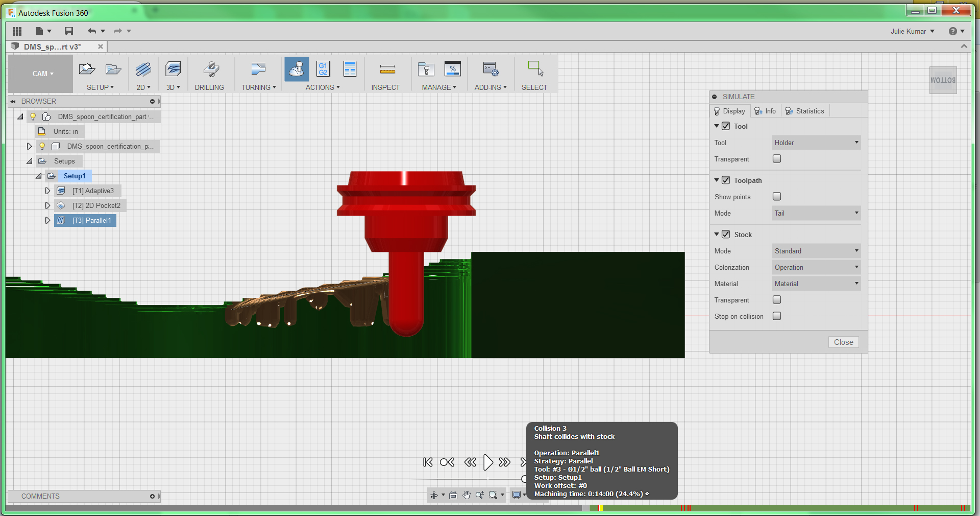Screen dimensions: 980x516
Task: Click the Display Settings monitor icon
Action: 517,495
